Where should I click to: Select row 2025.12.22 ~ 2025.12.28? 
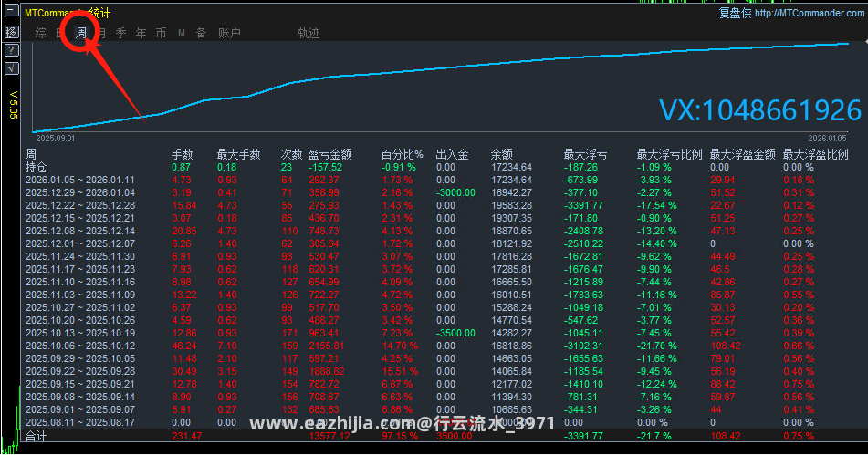pos(79,205)
